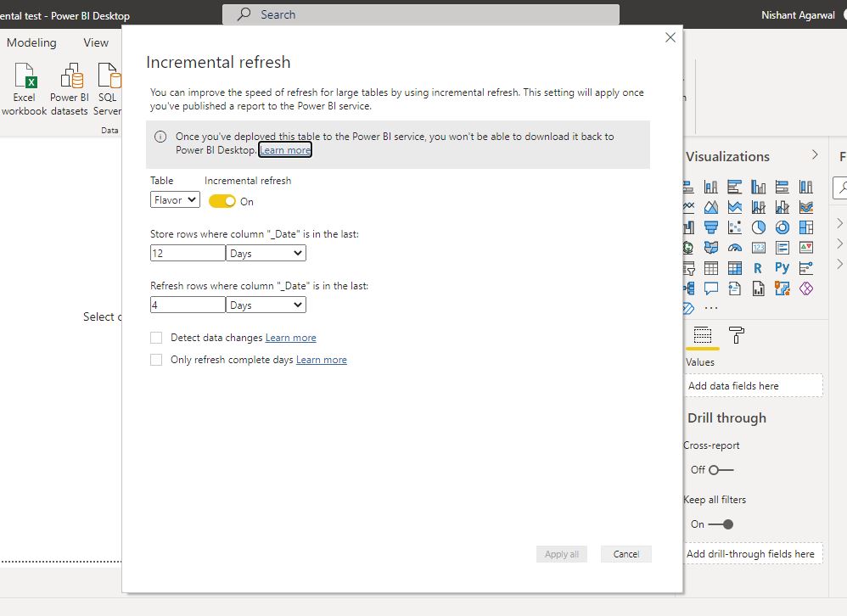Open Learn more link in info banner
Viewport: 847px width, 616px height.
coord(285,150)
